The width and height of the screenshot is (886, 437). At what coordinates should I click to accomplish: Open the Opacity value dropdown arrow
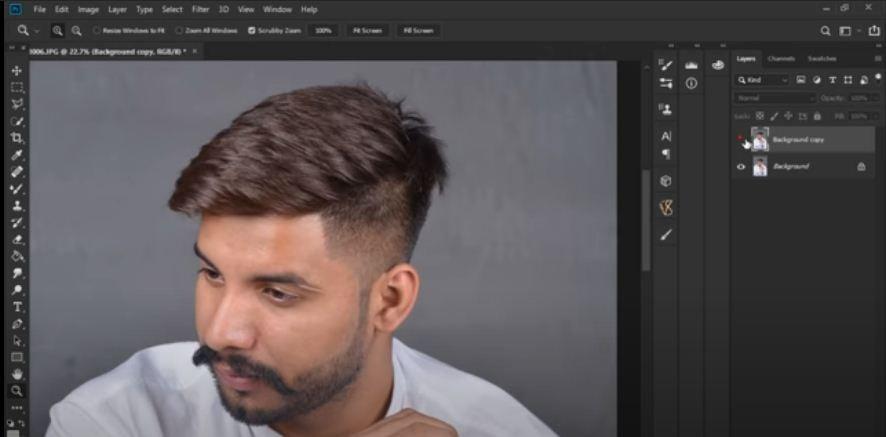875,98
